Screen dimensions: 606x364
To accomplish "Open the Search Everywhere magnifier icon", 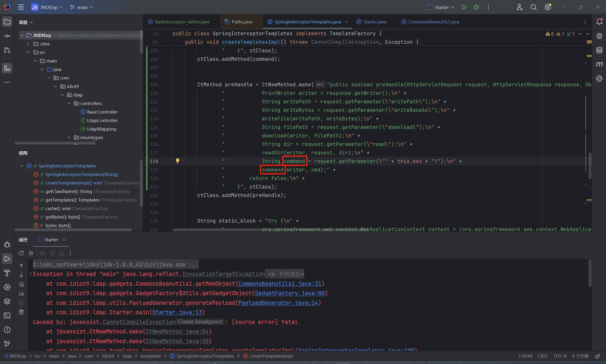I will [533, 7].
